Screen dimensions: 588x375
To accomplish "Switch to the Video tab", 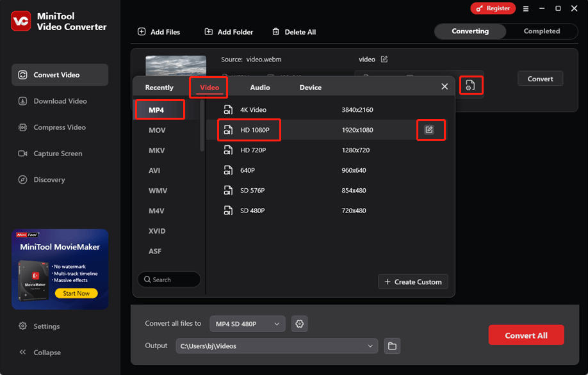I will [x=209, y=87].
